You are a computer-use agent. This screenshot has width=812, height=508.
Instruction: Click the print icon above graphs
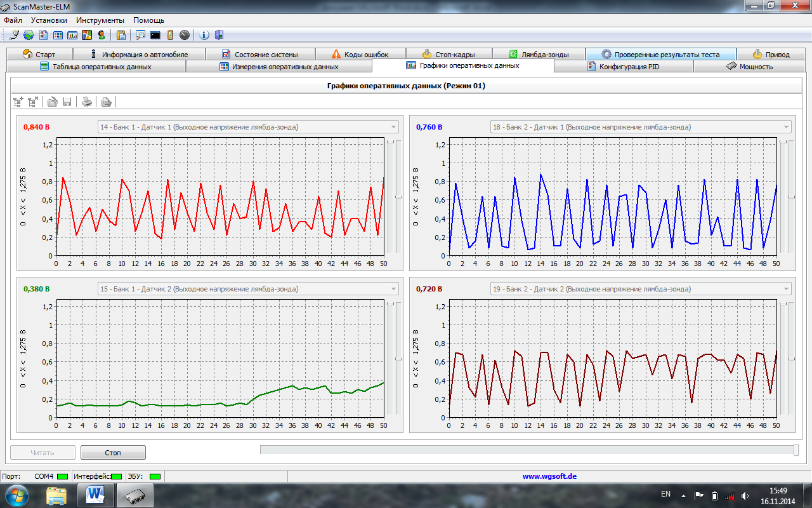87,101
